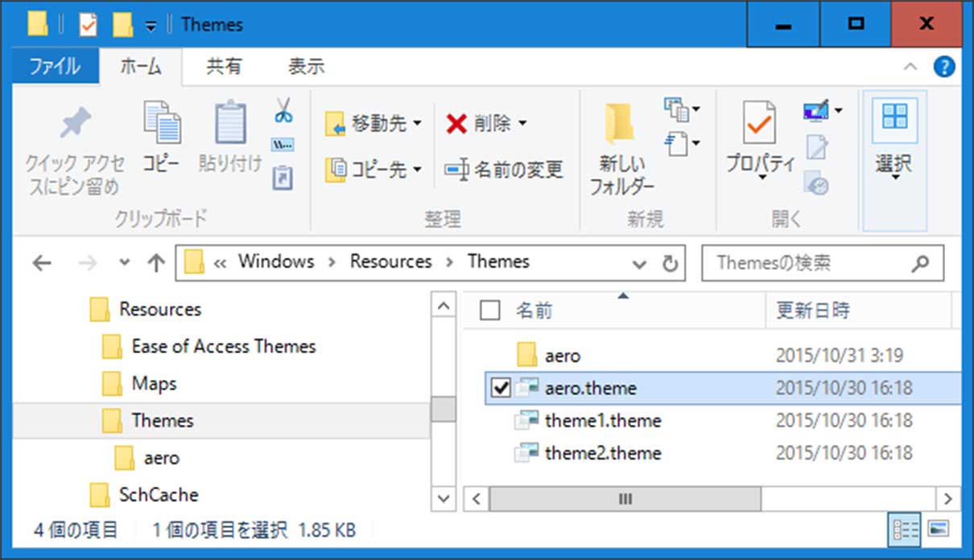Click Rename (名前の変更) button
Image resolution: width=974 pixels, height=560 pixels.
(x=503, y=170)
